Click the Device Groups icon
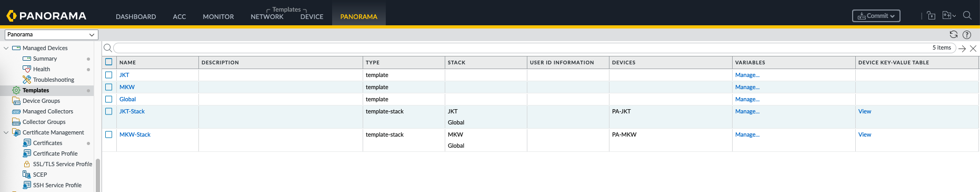Image resolution: width=980 pixels, height=192 pixels. (x=16, y=101)
